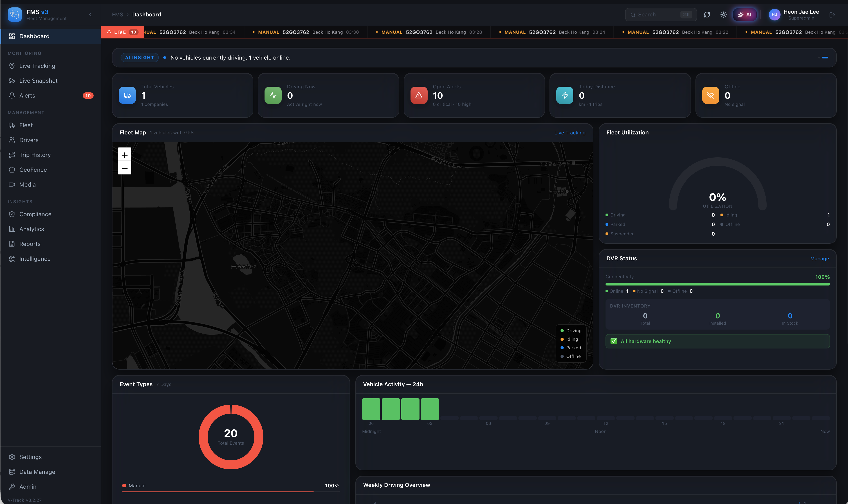Open Live Tracking from the Fleet Map header

click(x=569, y=132)
